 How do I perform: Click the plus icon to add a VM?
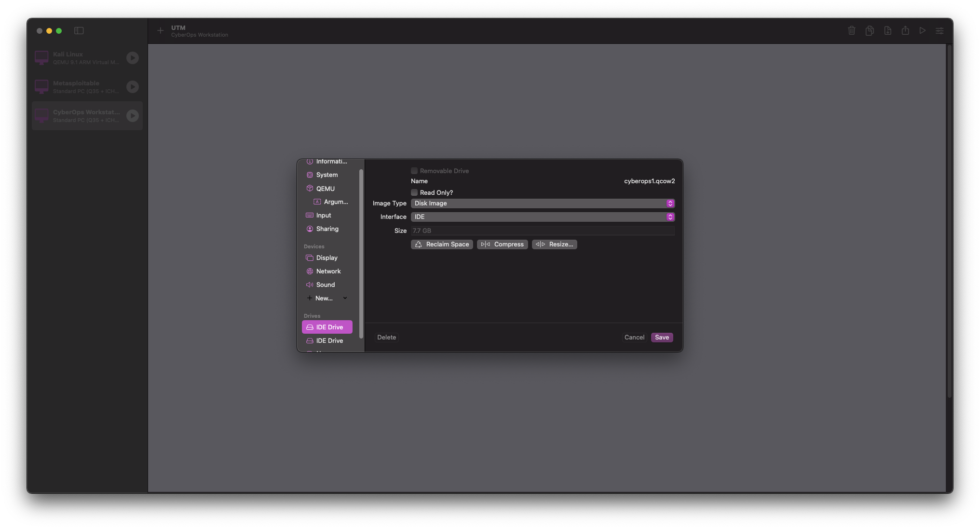[x=161, y=30]
